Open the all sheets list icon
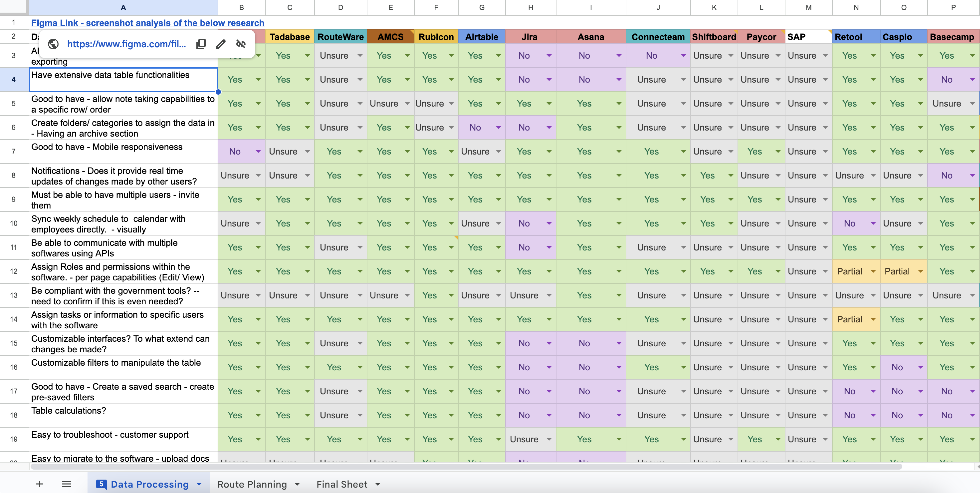The height and width of the screenshot is (493, 980). click(x=66, y=484)
